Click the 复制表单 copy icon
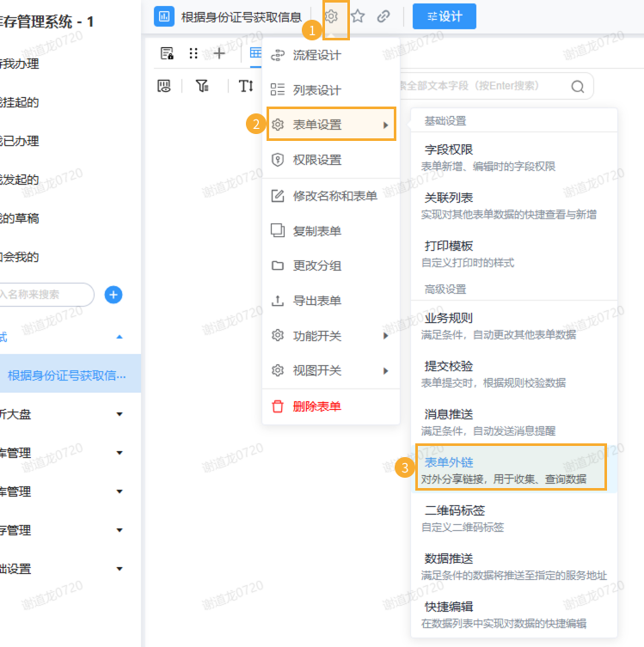Viewport: 644px width, 647px height. coord(278,230)
